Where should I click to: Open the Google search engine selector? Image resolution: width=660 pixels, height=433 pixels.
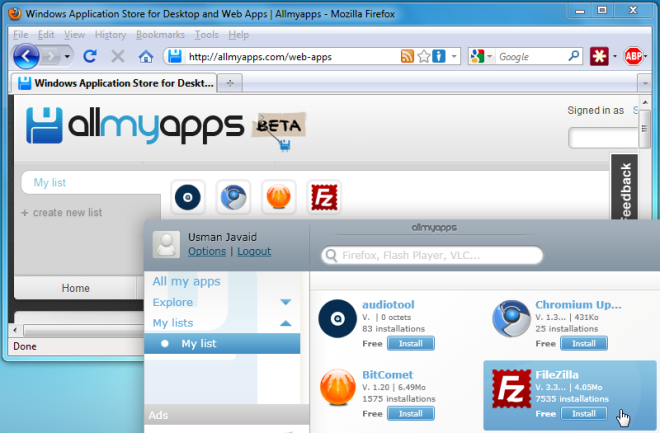click(x=482, y=56)
